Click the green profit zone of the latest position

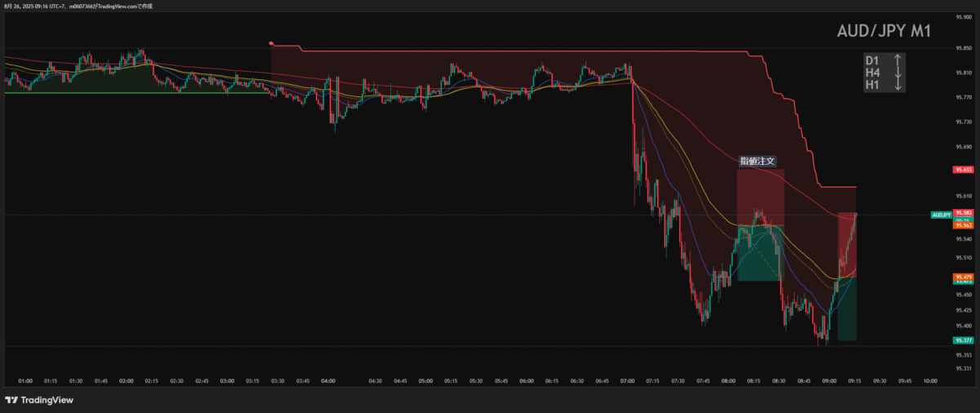(847, 310)
